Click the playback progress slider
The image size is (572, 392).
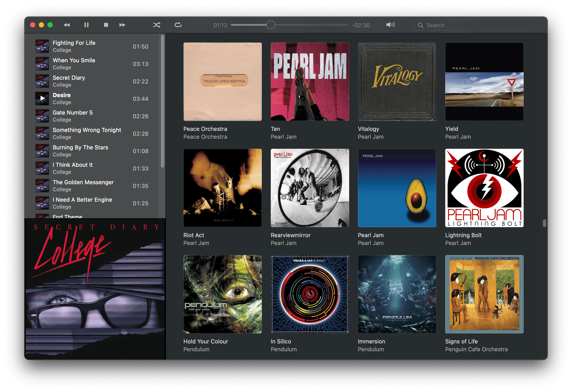(270, 25)
